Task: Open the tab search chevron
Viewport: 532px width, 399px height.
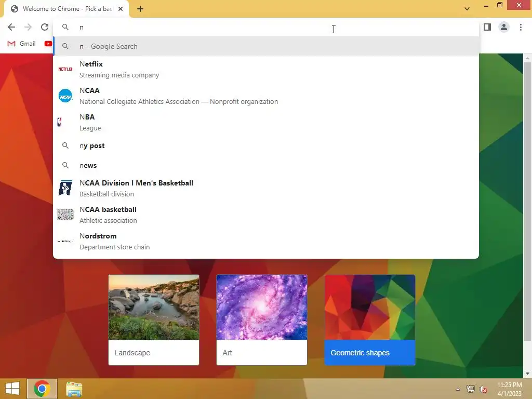Action: coord(467,9)
